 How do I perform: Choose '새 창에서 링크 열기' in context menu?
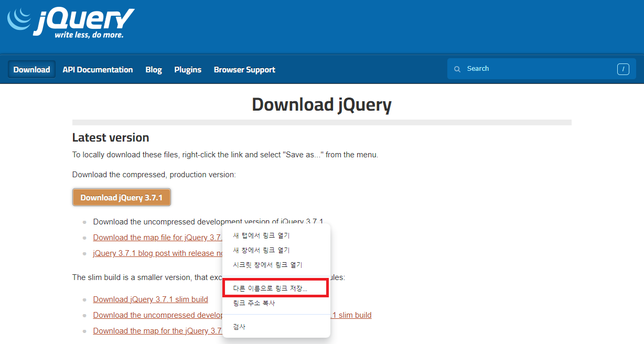pos(276,250)
